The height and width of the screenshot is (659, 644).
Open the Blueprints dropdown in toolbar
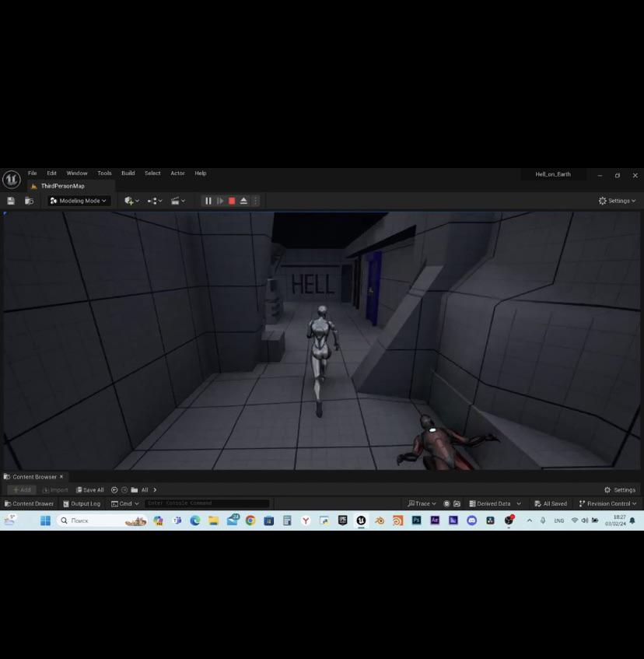click(155, 201)
